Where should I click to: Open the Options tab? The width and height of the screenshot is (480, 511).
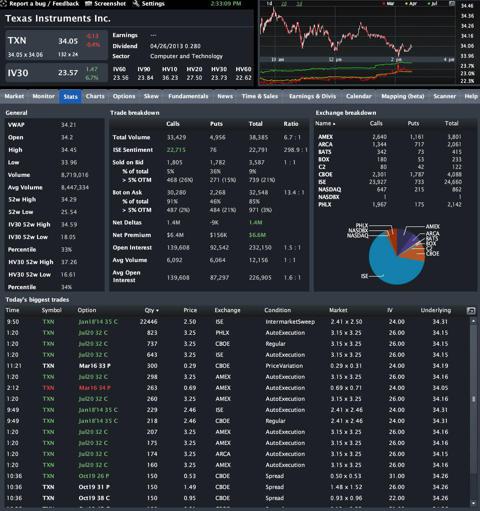(x=124, y=96)
